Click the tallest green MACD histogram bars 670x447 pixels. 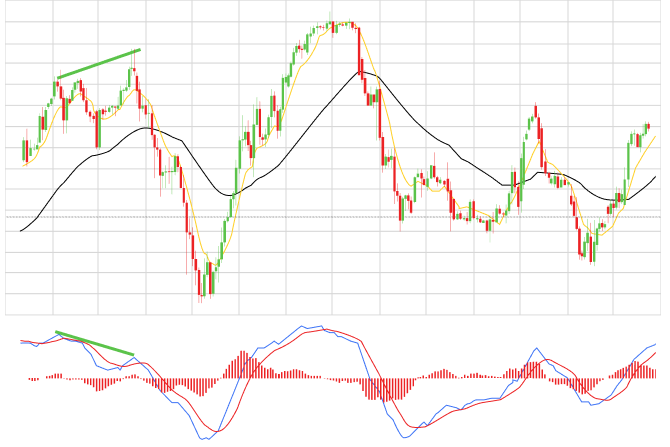[243, 364]
